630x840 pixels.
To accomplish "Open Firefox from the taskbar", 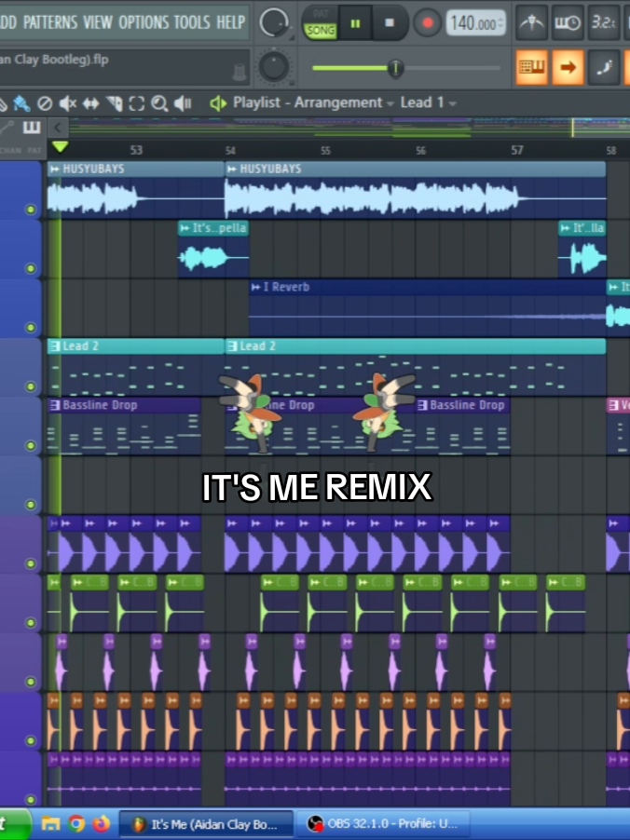I will click(101, 823).
